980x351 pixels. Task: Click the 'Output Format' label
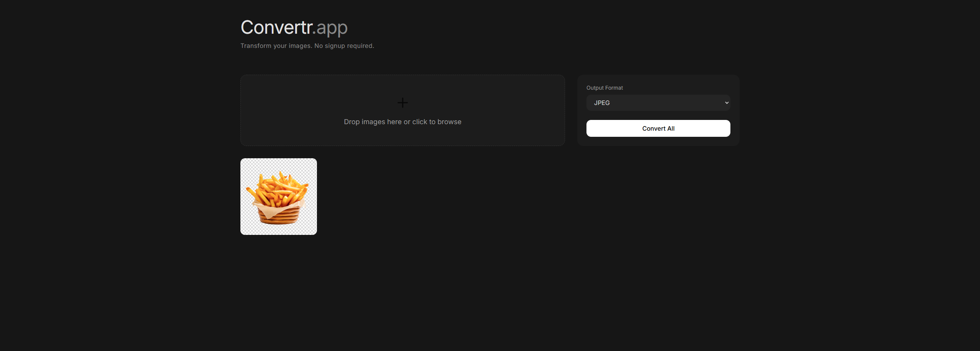604,88
